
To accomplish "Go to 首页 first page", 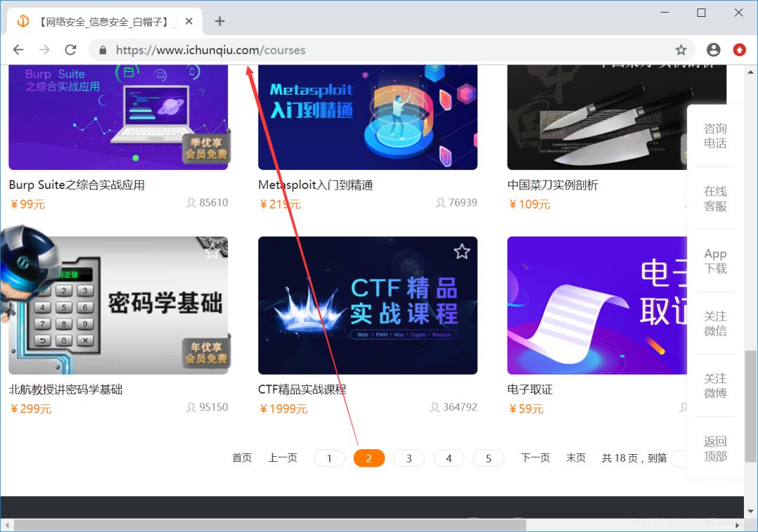I will click(241, 458).
